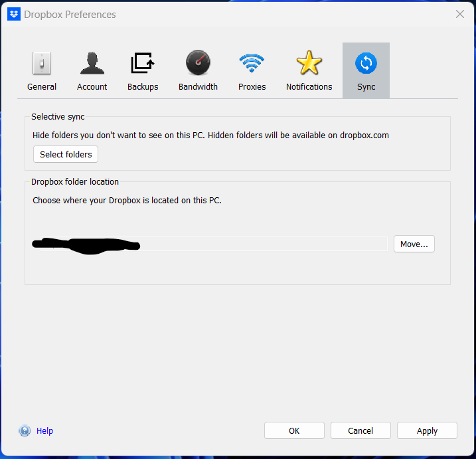The height and width of the screenshot is (459, 476).
Task: Open the Bandwidth gauge icon
Action: pos(198,62)
